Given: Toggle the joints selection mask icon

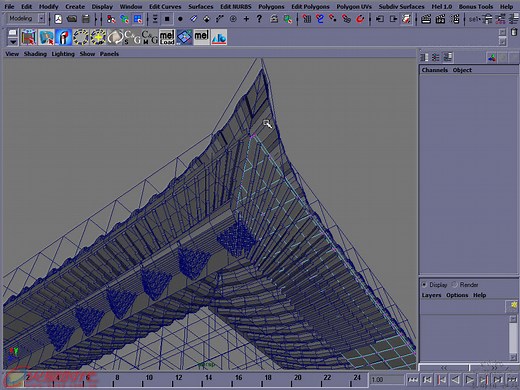Looking at the screenshot, I should click(220, 19).
